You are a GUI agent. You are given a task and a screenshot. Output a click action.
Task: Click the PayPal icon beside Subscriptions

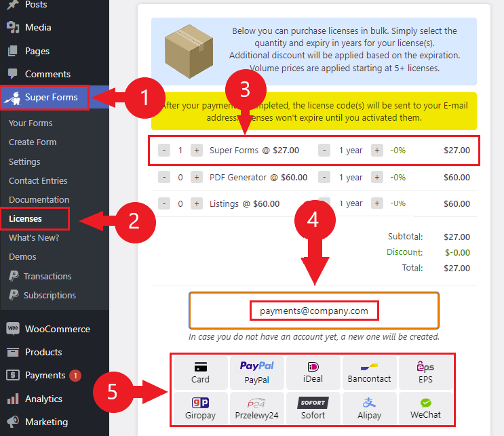click(14, 295)
